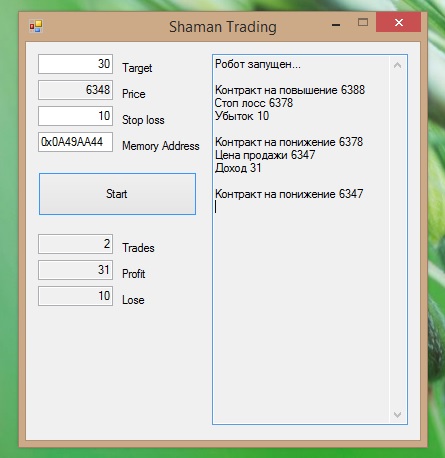Screen dimensions: 445x458
Task: Click log line 'Убыток 10'
Action: point(242,116)
